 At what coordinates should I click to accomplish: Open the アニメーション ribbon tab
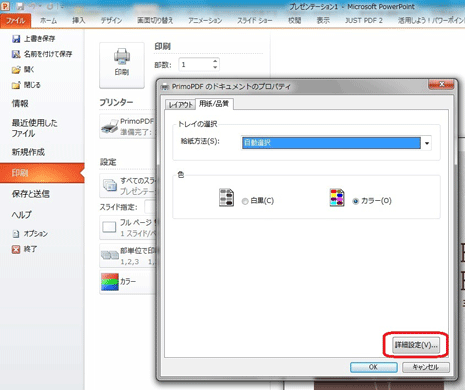tap(205, 21)
